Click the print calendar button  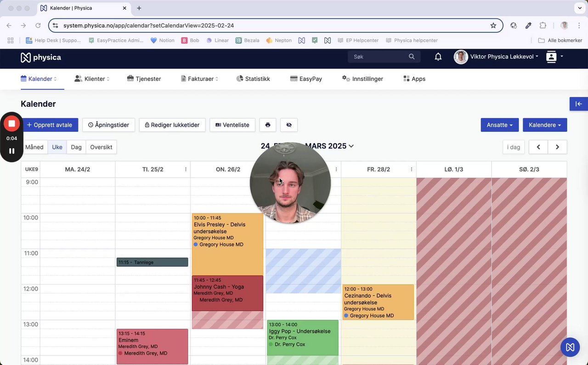[268, 125]
